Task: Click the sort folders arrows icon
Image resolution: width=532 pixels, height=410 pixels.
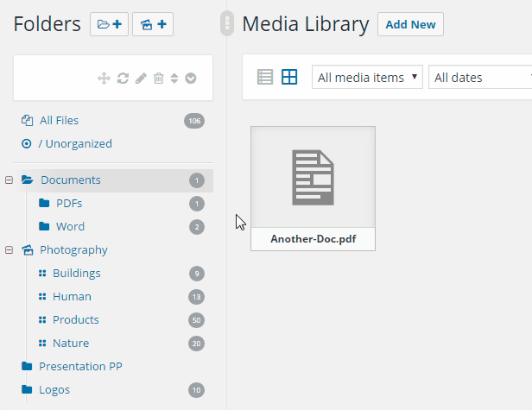Action: 174,79
